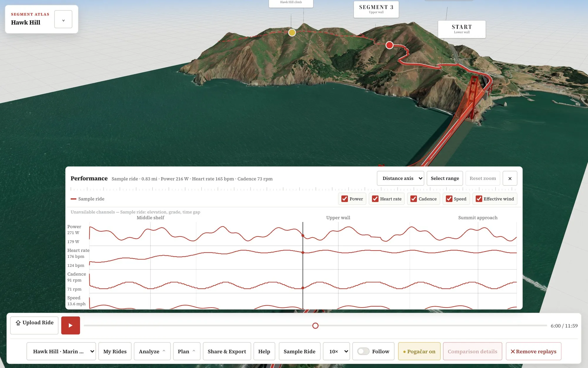Screen dimensions: 588x368
Task: Click the Unavailable channels notice text
Action: (135, 212)
